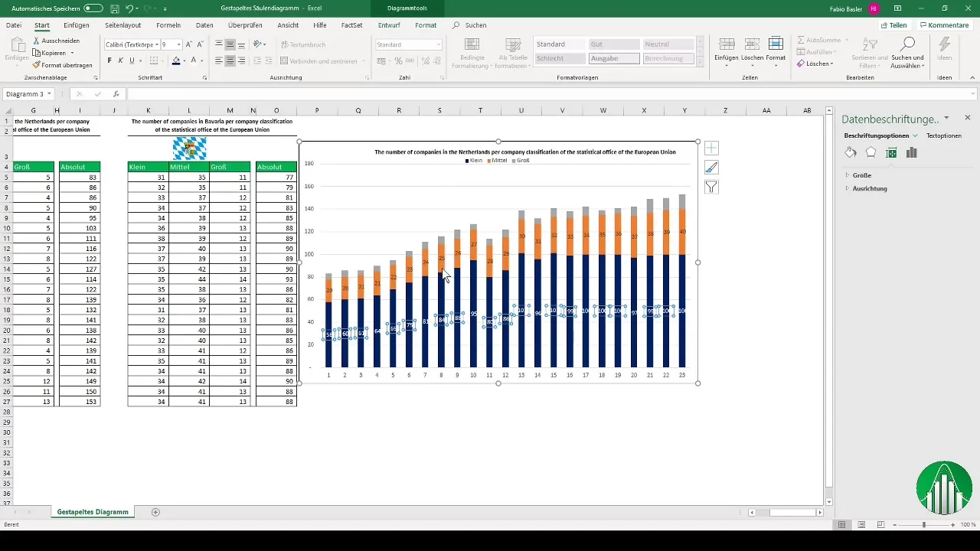Open the Datei menu
The height and width of the screenshot is (551, 980).
click(14, 25)
